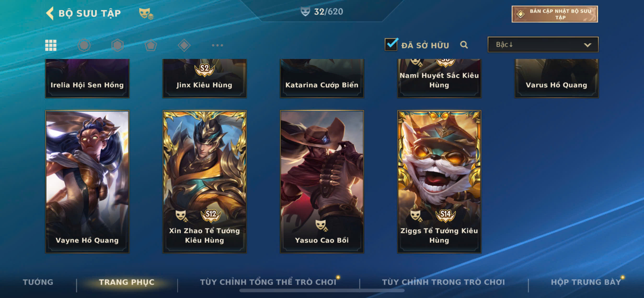Expand the sort list via chevron arrow
The height and width of the screenshot is (298, 644).
click(587, 45)
